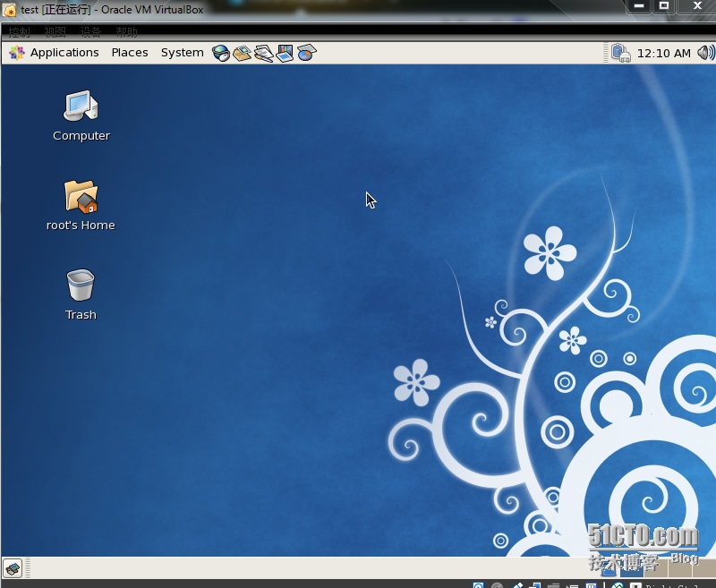Open the System menu

(183, 53)
